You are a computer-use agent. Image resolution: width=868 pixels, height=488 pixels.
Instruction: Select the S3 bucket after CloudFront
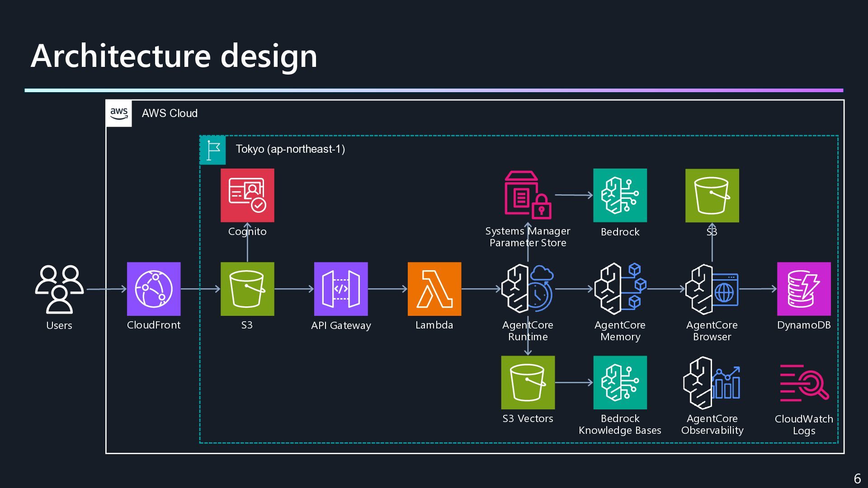click(247, 289)
